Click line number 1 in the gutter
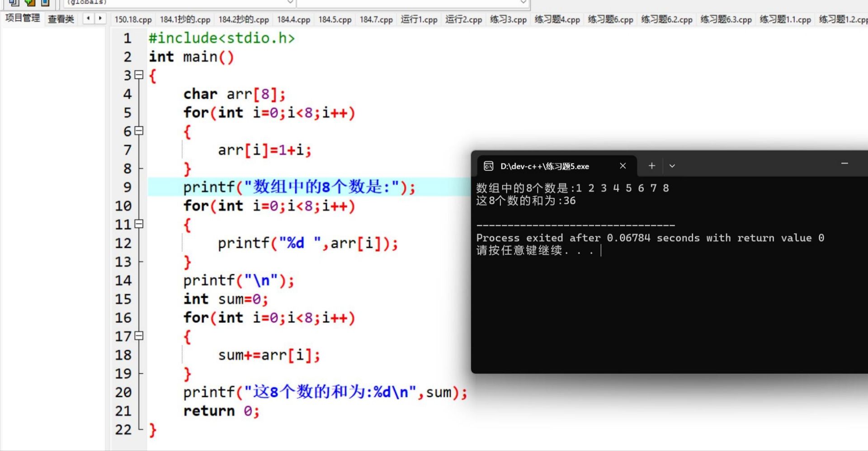 (x=127, y=38)
